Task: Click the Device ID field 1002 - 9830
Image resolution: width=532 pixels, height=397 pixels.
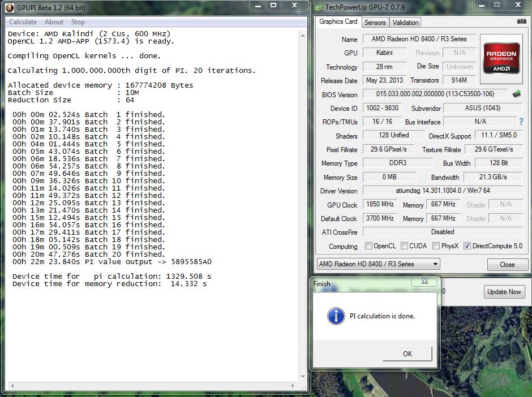Action: point(382,108)
